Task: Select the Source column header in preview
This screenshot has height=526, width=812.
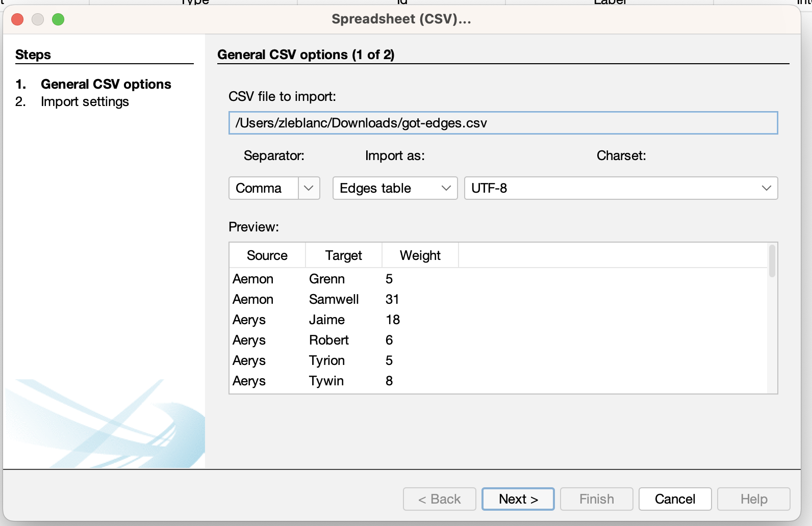Action: 267,255
